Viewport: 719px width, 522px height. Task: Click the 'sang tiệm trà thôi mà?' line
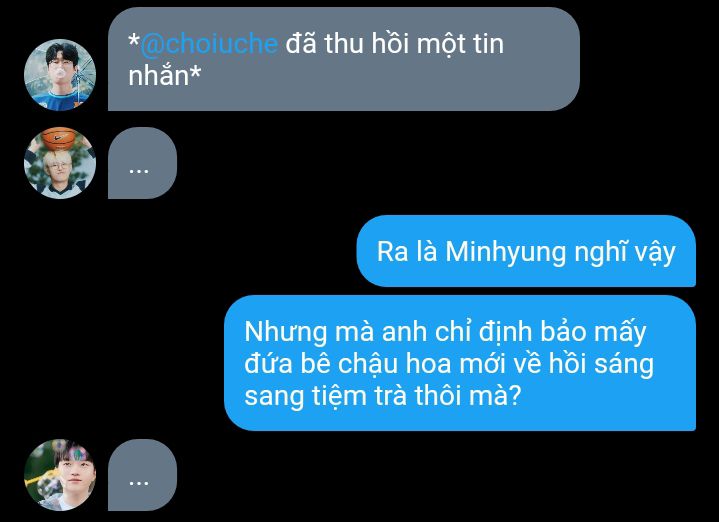[x=383, y=395]
